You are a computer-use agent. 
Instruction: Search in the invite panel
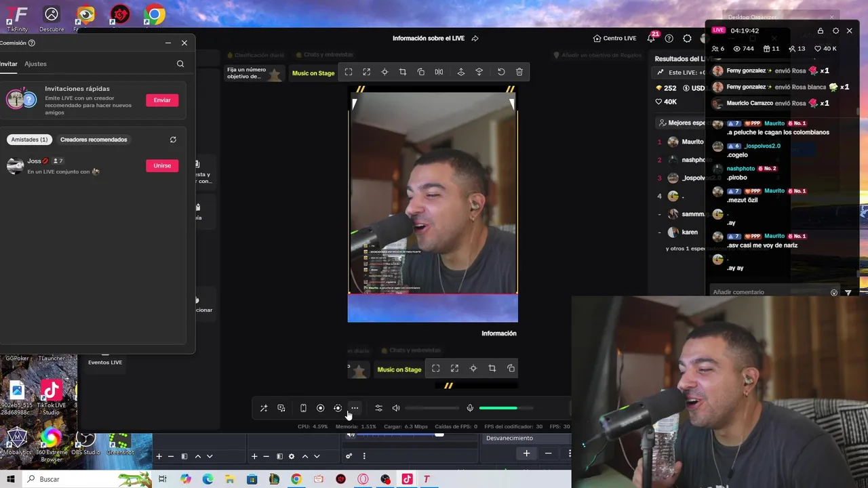(180, 64)
